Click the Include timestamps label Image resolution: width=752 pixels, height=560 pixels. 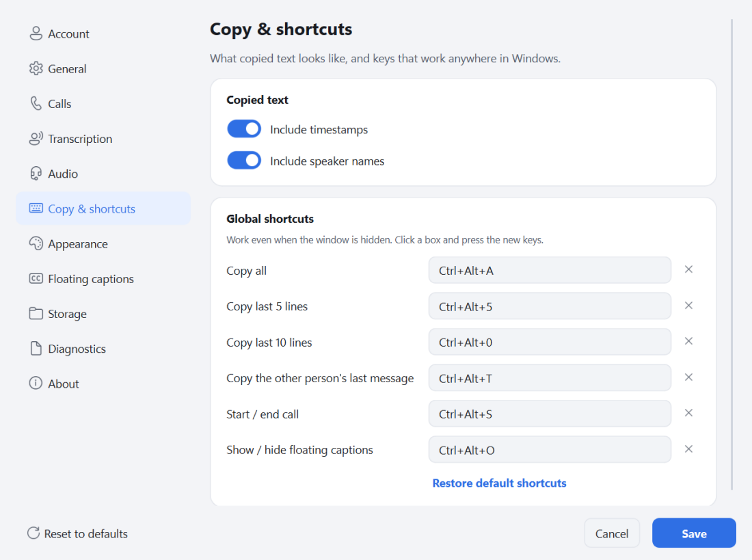319,129
